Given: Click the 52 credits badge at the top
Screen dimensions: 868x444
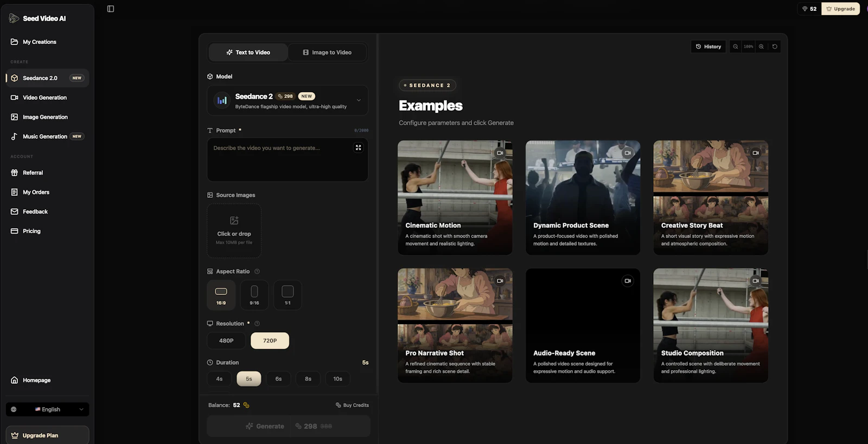Looking at the screenshot, I should 809,9.
